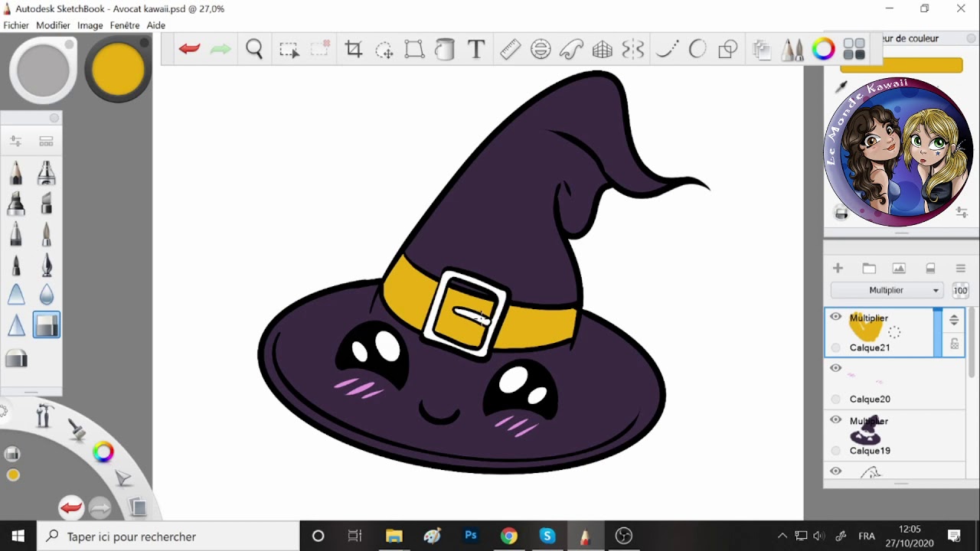Open brush library grid icon in palette
980x551 pixels.
[x=46, y=141]
